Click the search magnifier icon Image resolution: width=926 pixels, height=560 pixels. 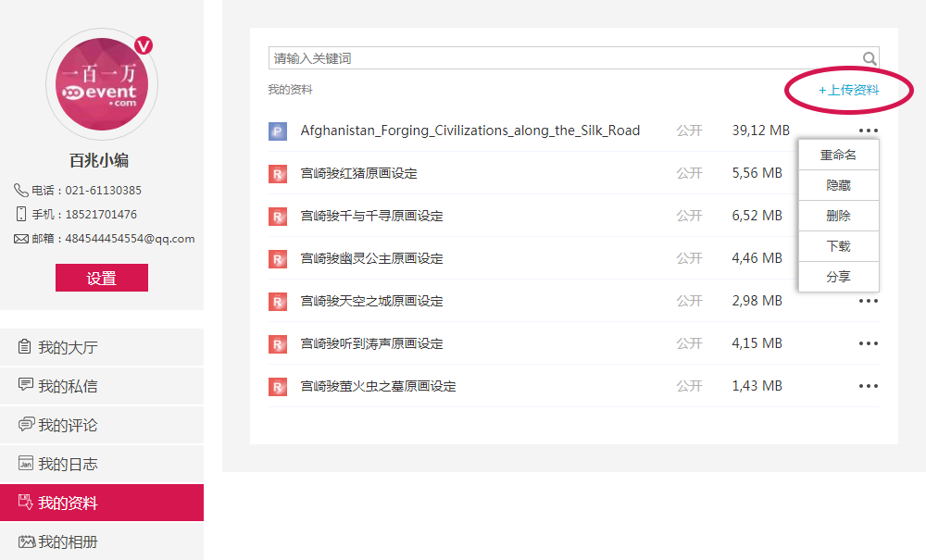(x=870, y=58)
